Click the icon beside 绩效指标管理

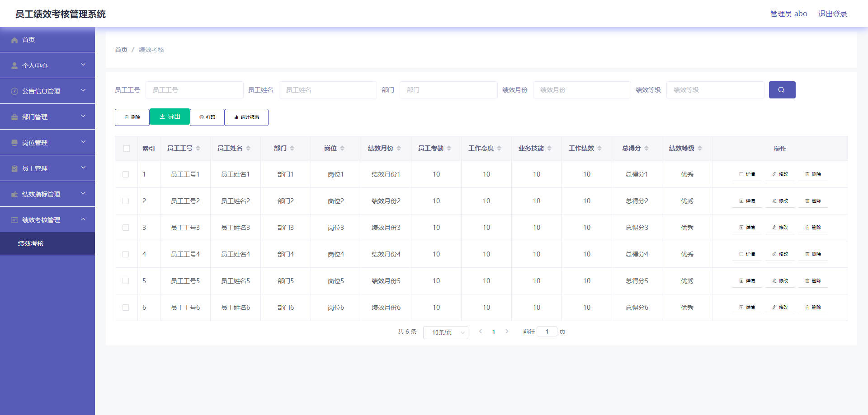pos(14,194)
